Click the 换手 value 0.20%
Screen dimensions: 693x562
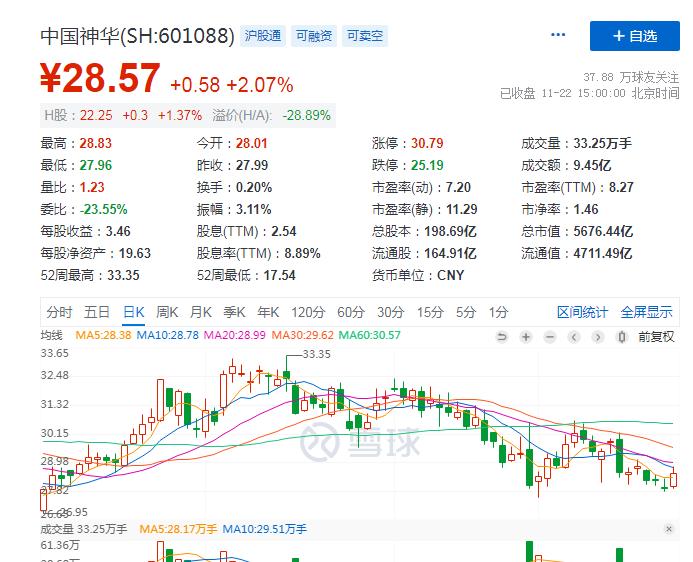[254, 187]
